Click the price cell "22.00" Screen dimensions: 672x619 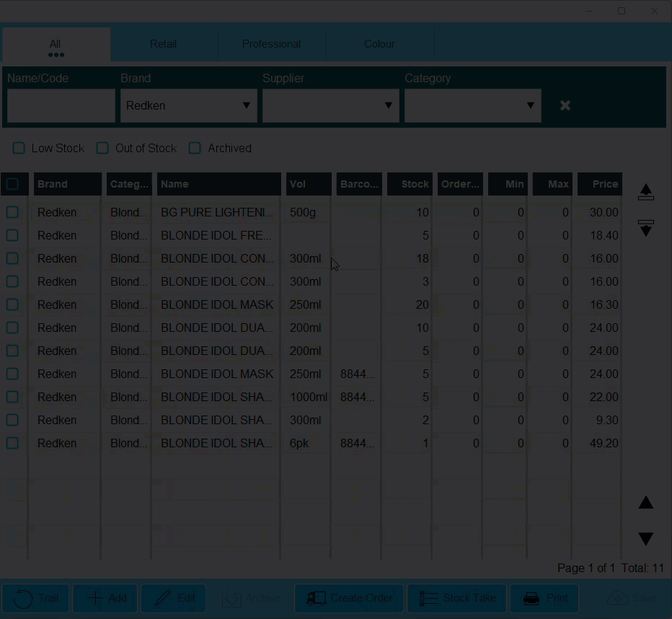604,397
